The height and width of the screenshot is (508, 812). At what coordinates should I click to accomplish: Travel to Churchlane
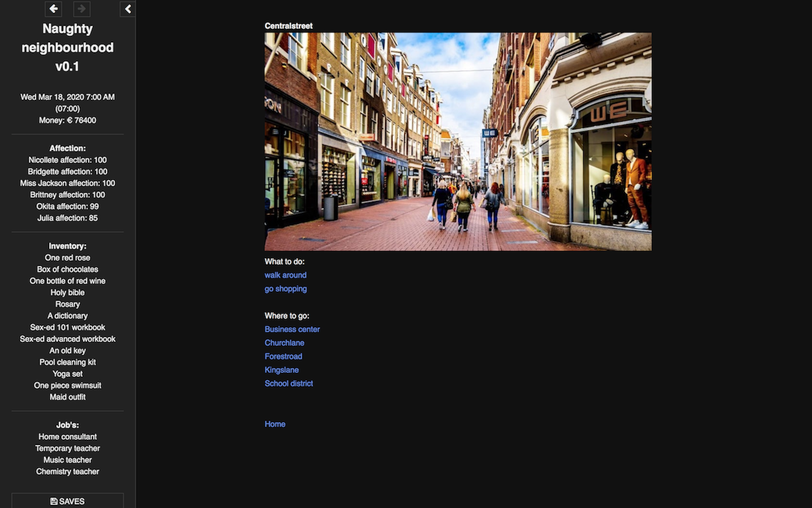point(284,343)
